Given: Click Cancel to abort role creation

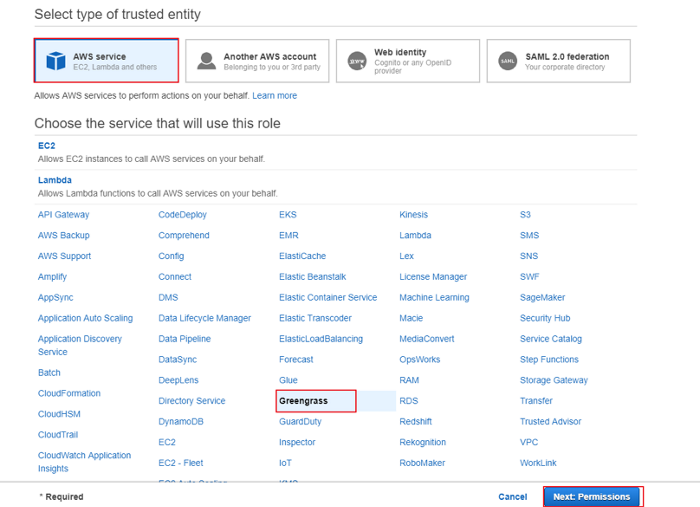Looking at the screenshot, I should click(512, 497).
